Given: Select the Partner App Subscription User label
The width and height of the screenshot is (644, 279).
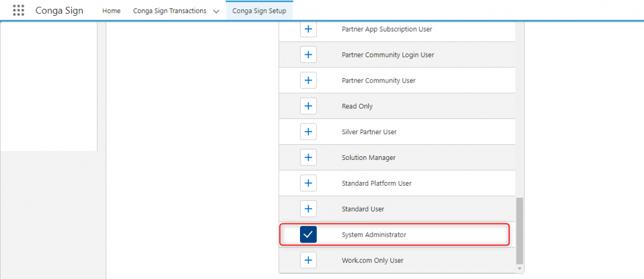Looking at the screenshot, I should [387, 29].
